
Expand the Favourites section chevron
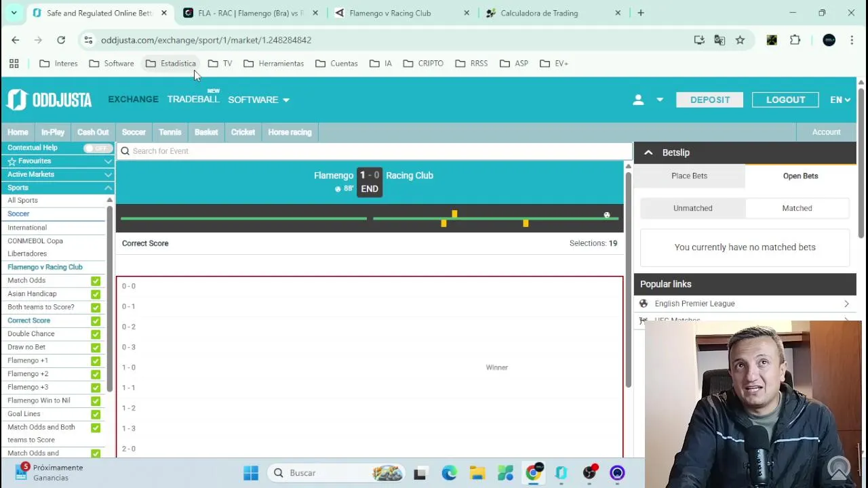(108, 161)
